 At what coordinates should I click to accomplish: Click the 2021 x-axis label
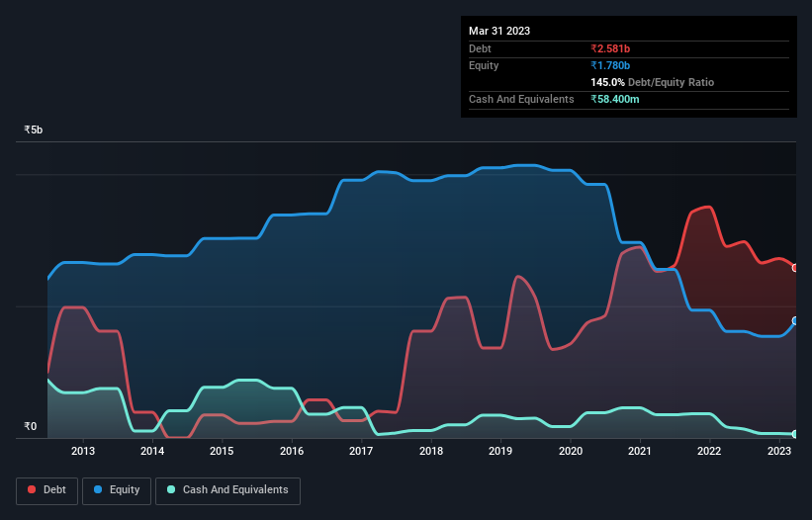click(x=640, y=451)
